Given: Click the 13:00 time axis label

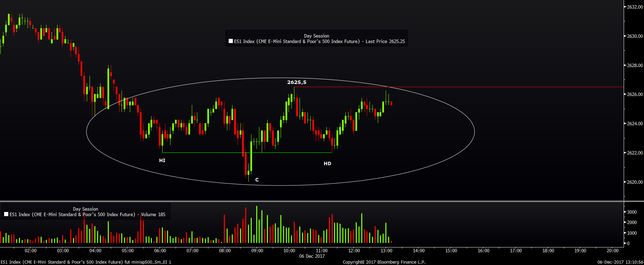Looking at the screenshot, I should (x=386, y=251).
